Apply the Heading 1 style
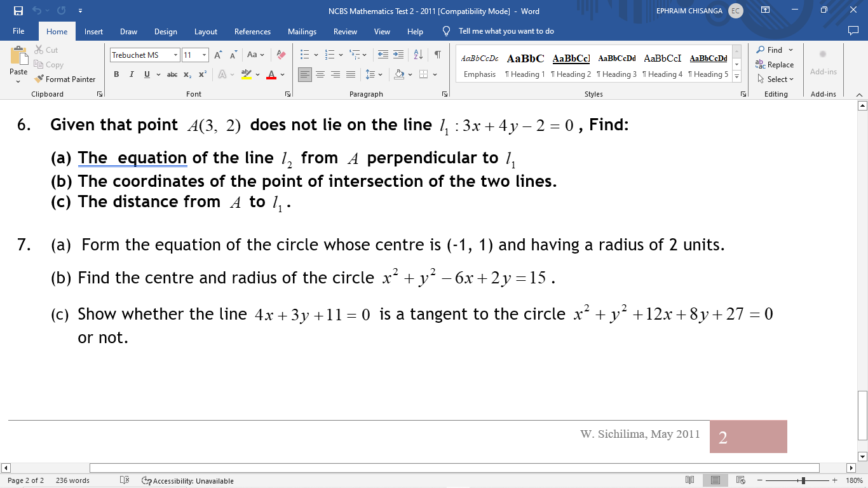Viewport: 868px width, 488px height. tap(526, 65)
